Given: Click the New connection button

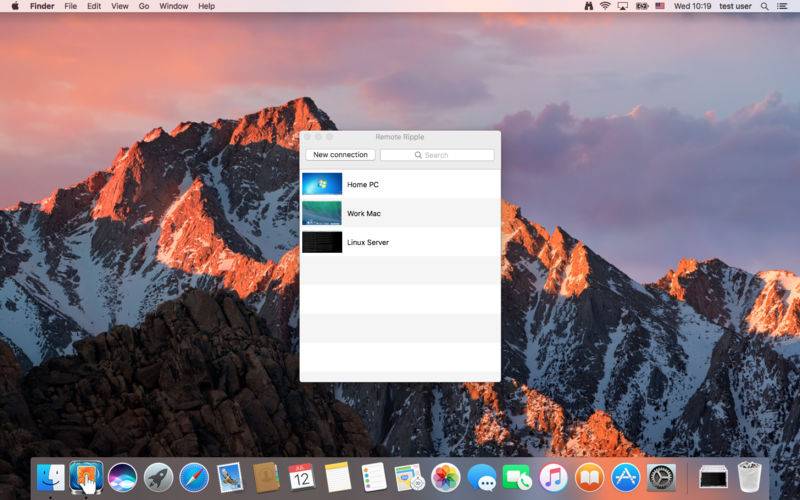Looking at the screenshot, I should [x=340, y=155].
